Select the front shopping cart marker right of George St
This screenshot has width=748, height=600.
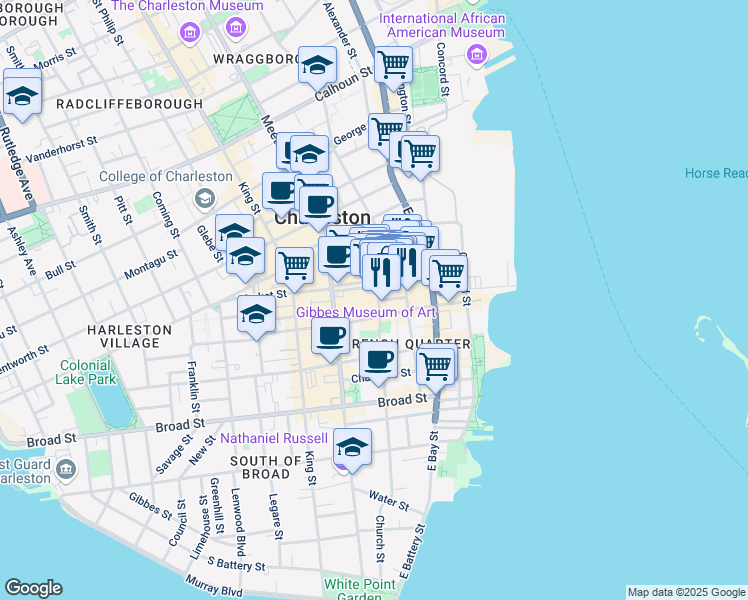coord(420,155)
